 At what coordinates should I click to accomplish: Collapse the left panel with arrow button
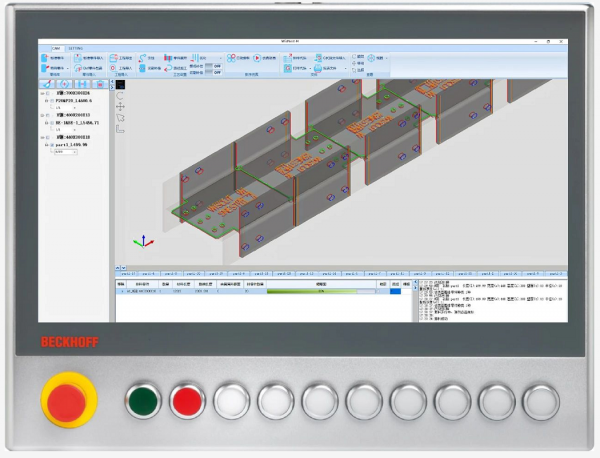[x=112, y=83]
